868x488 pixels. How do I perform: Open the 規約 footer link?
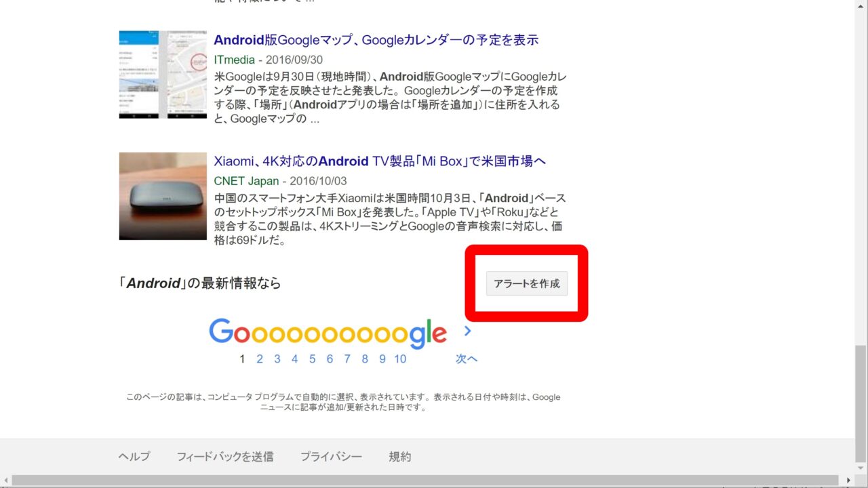point(400,457)
